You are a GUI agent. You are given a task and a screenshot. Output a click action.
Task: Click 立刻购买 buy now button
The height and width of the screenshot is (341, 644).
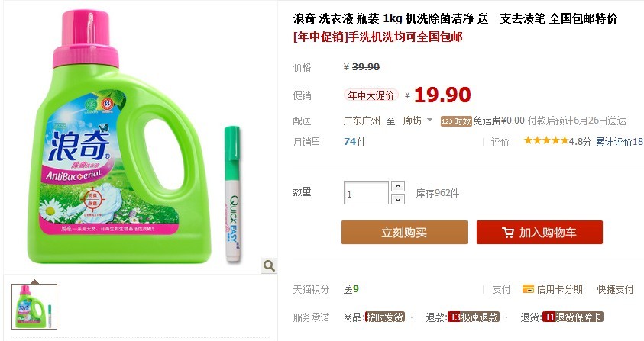[404, 232]
